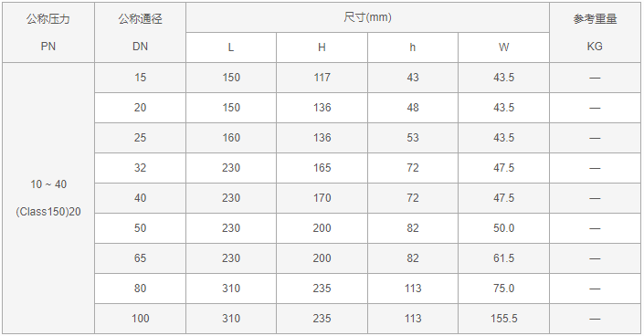This screenshot has width=644, height=336.
Task: Click the H value 170
Action: 322,198
